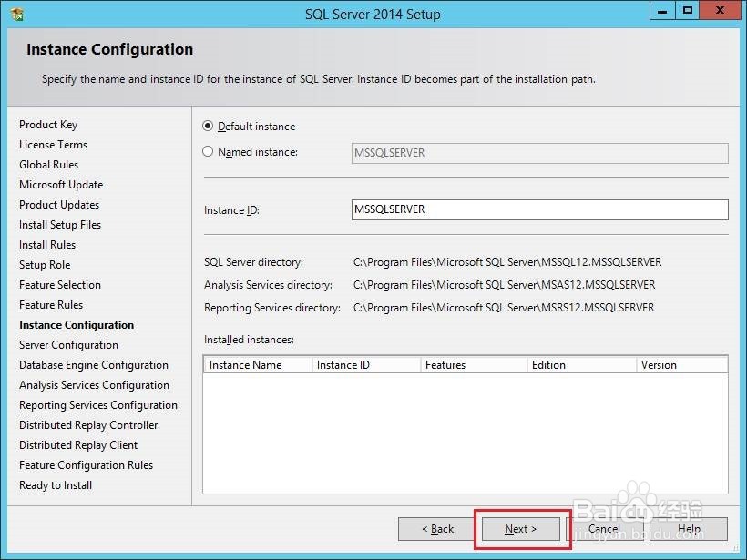
Task: Open Setup Role step in sidebar
Action: (45, 265)
